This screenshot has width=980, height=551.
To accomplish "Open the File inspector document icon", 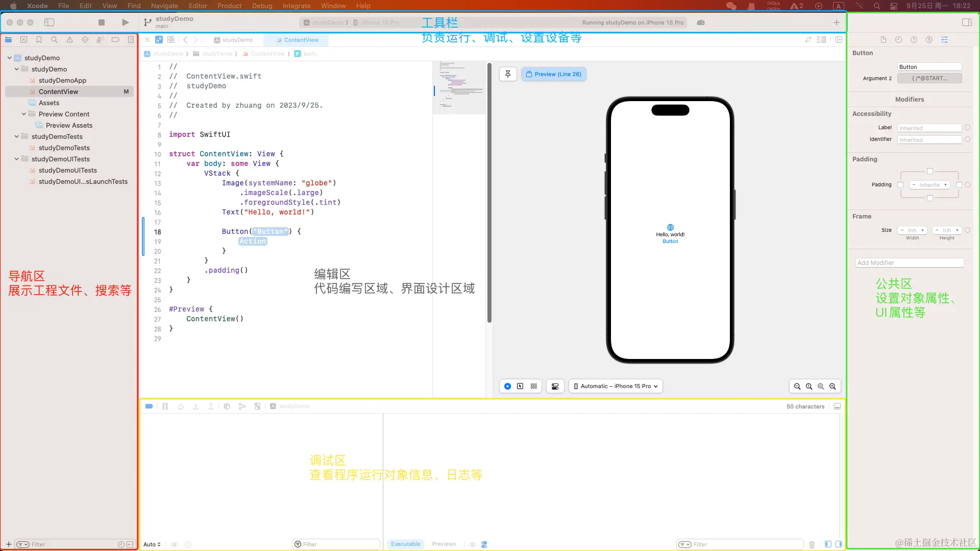I will [883, 40].
